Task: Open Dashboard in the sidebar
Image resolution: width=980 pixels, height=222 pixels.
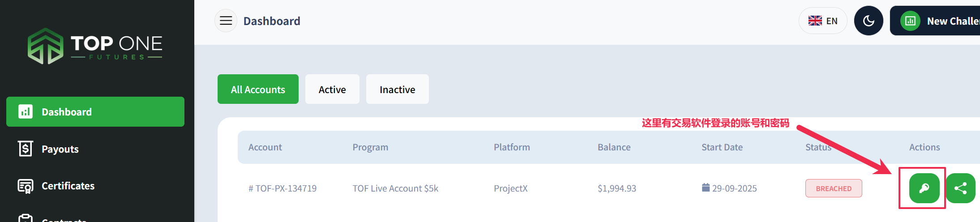Action: (95, 111)
